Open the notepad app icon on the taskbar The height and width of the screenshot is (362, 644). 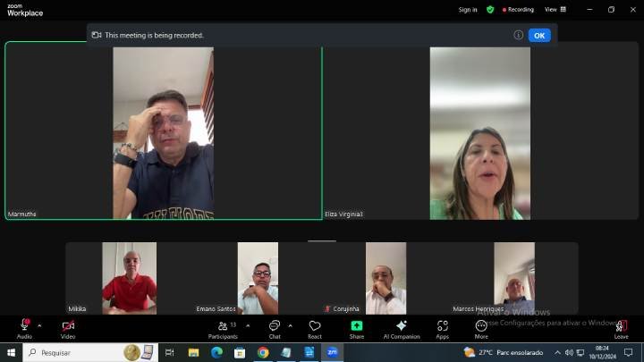click(x=286, y=352)
